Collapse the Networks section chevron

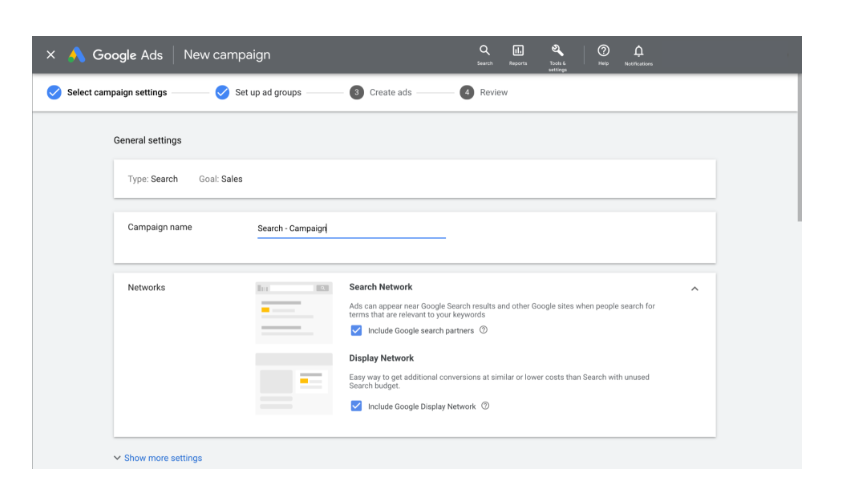click(695, 289)
